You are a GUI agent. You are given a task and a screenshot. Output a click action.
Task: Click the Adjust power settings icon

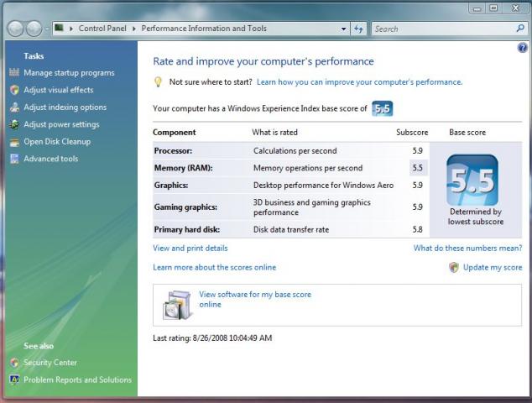14,124
